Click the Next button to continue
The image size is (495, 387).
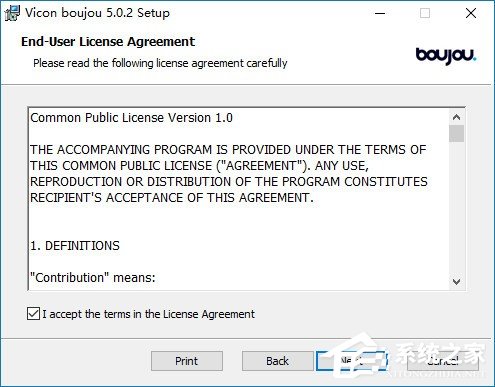[352, 361]
